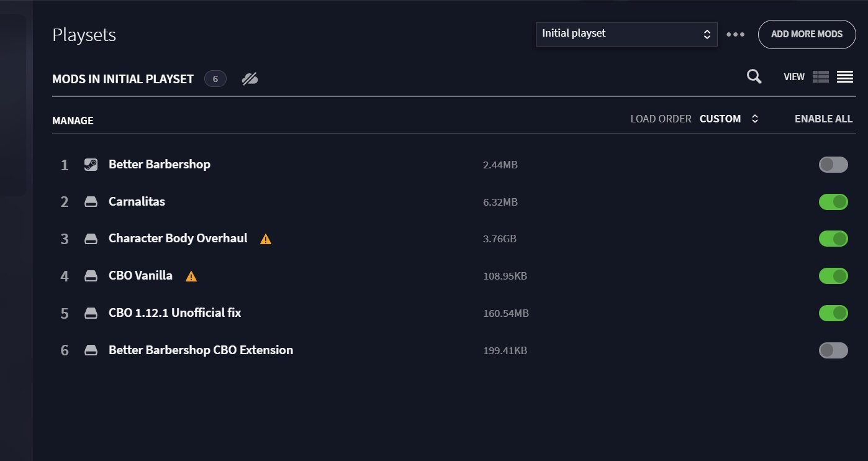
Task: Click the ADD MORE MODS button
Action: (807, 34)
